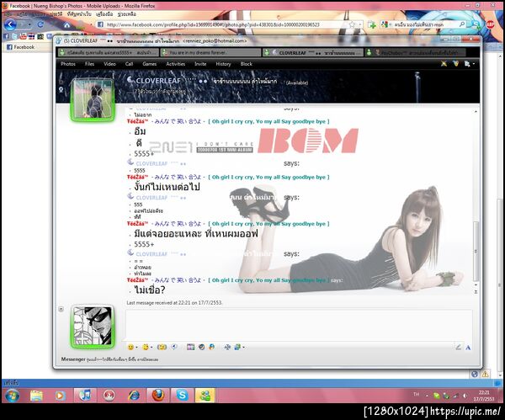Click the Block button

point(246,64)
